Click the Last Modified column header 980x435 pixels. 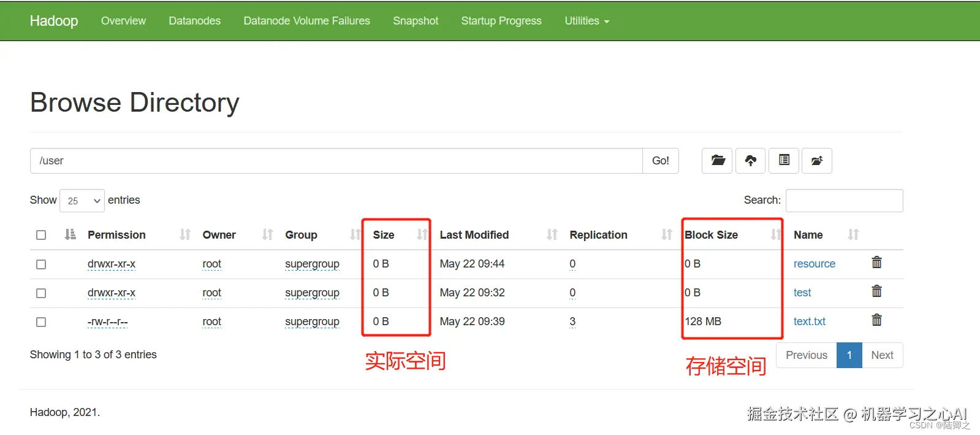(474, 235)
